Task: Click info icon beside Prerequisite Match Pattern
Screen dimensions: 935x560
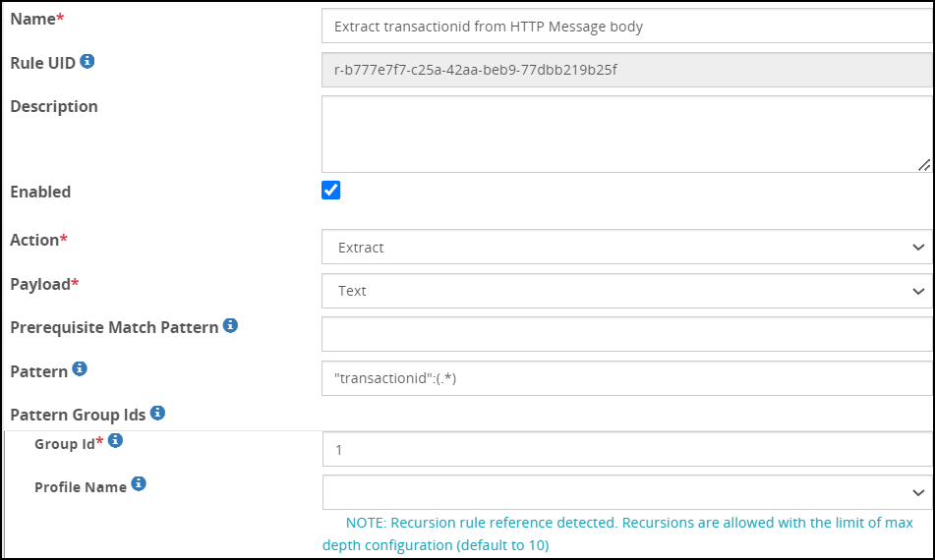Action: point(230,325)
